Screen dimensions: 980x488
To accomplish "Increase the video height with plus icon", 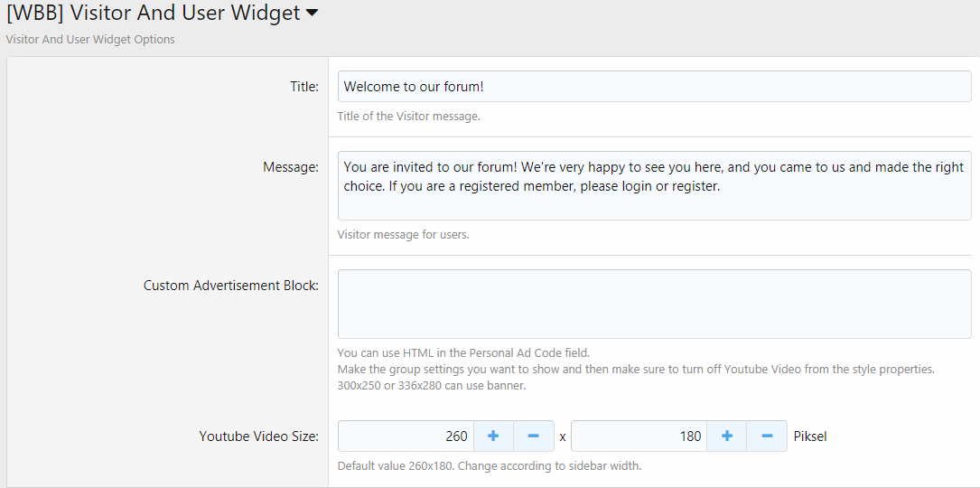I will tap(727, 436).
